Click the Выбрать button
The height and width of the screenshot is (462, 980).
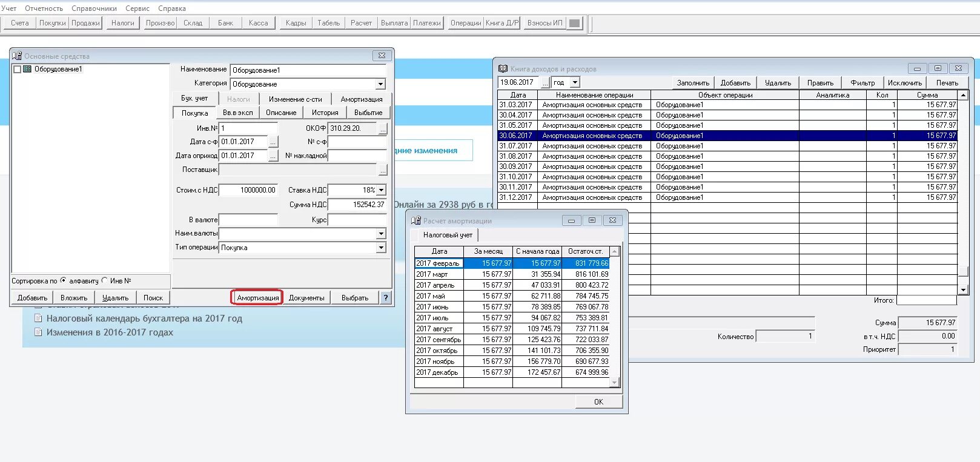[355, 297]
